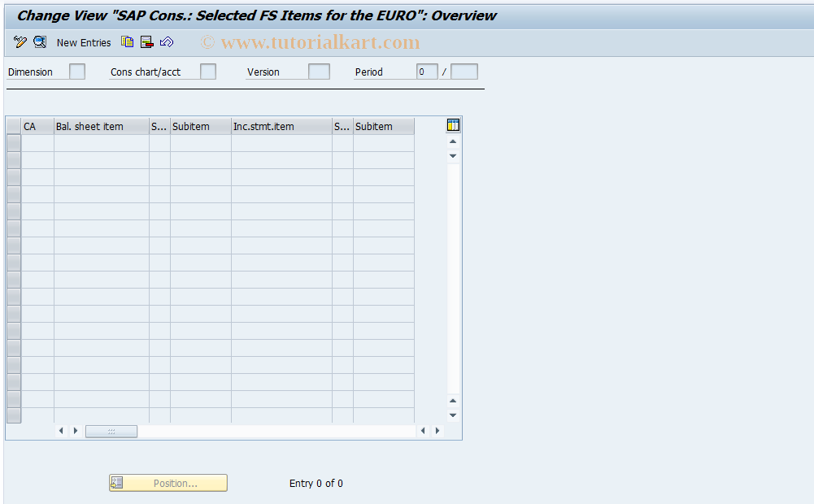The width and height of the screenshot is (814, 504).
Task: Click CA column header
Action: click(37, 126)
